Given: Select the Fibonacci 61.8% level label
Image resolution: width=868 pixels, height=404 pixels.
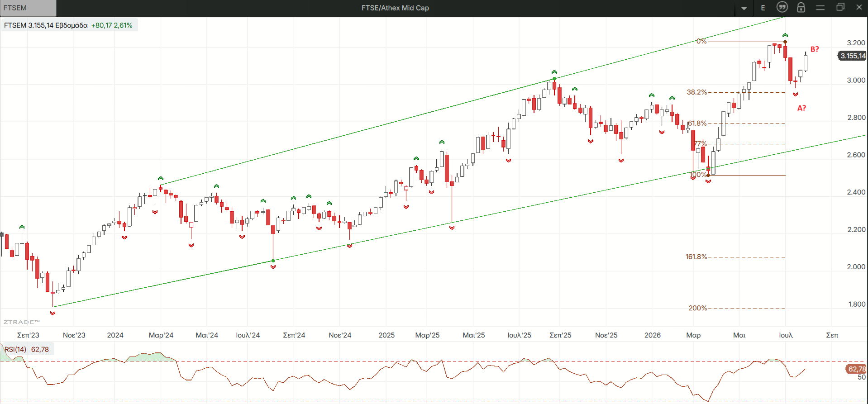Looking at the screenshot, I should [697, 124].
